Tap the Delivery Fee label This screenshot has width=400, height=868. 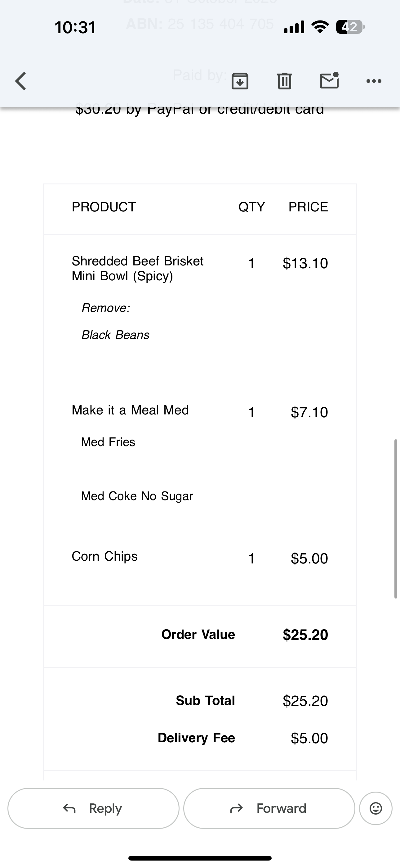tap(196, 738)
